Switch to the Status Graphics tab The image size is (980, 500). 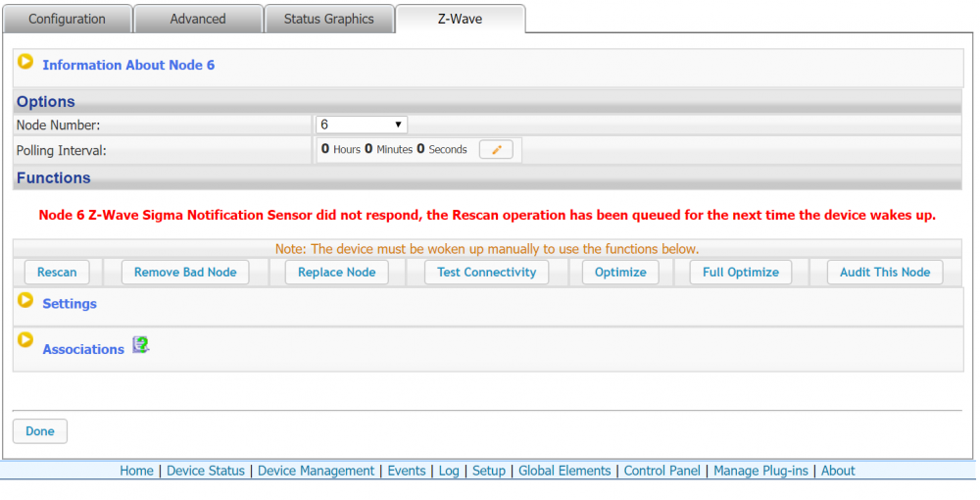(x=328, y=19)
